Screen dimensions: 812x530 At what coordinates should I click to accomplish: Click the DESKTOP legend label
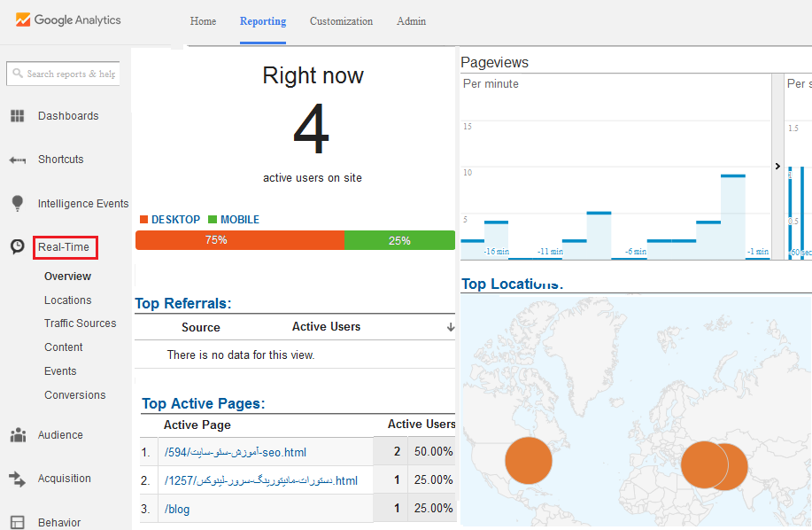point(175,220)
